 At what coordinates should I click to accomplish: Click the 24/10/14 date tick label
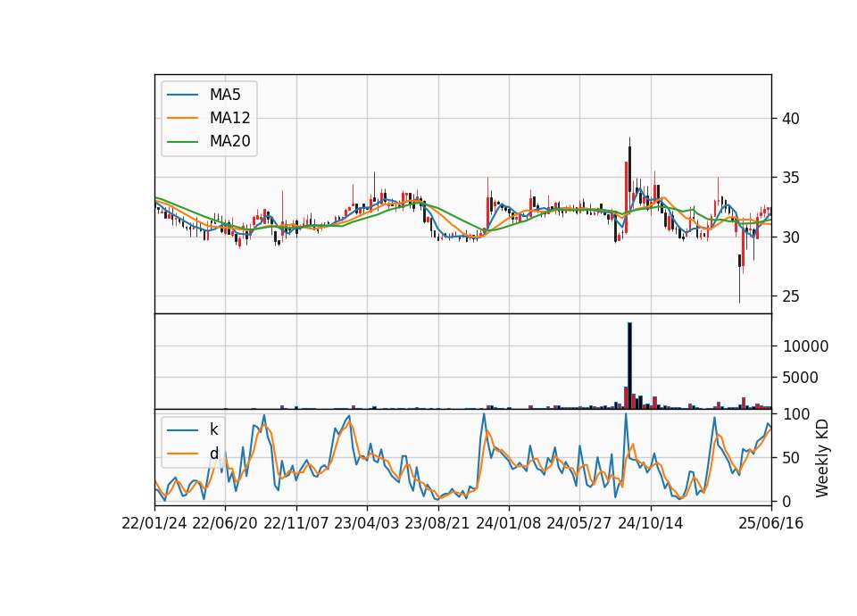(x=651, y=524)
